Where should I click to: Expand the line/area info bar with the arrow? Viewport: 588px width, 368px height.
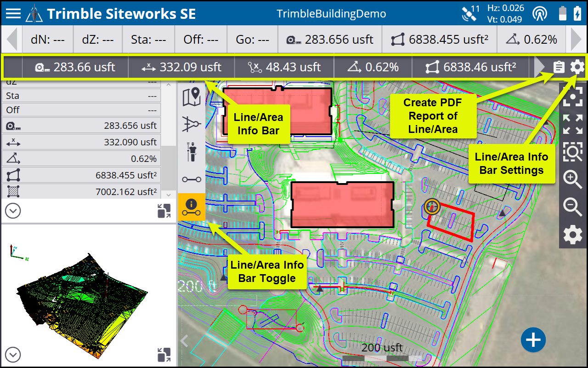(540, 67)
